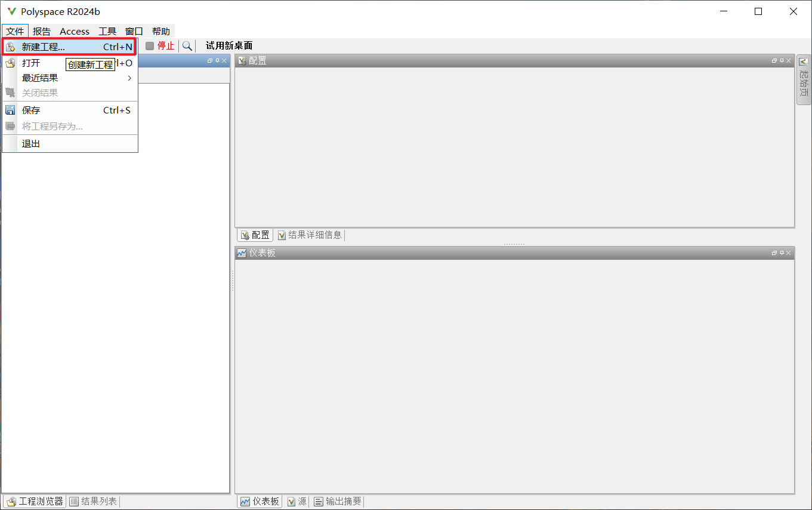Click the floppy disk icon beside 保存
Screen dimensions: 812x510
click(10, 110)
